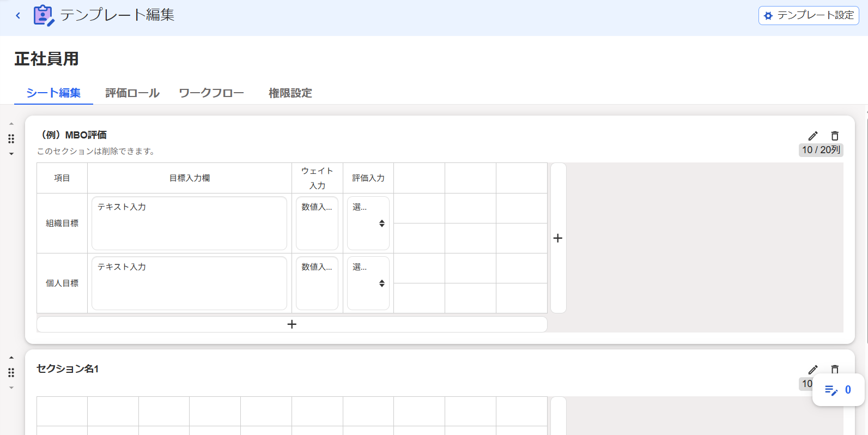Click the （例）MBO評価 section title
868x435 pixels.
pyautogui.click(x=72, y=135)
